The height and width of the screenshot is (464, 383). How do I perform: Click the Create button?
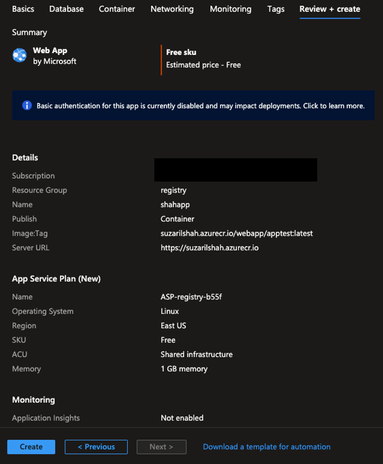coord(31,447)
